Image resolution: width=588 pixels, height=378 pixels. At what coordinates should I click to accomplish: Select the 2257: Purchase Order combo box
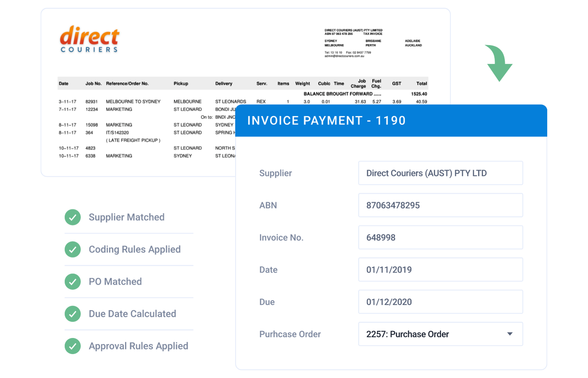[x=441, y=334]
